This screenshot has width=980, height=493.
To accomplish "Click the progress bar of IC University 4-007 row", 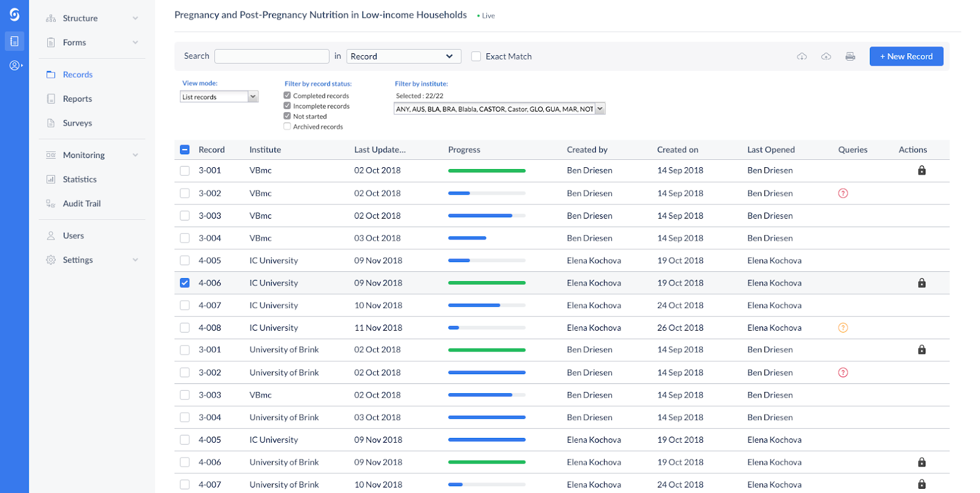I will pyautogui.click(x=487, y=305).
